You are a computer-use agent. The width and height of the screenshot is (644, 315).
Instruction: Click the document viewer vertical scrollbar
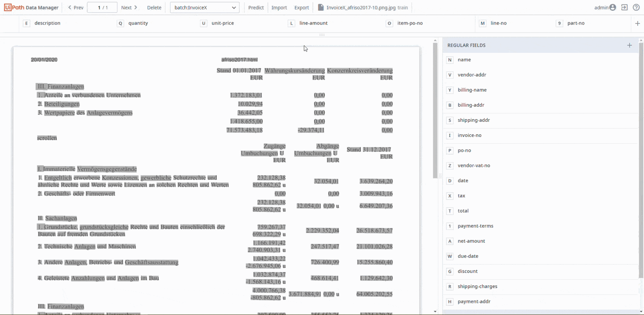(x=435, y=111)
